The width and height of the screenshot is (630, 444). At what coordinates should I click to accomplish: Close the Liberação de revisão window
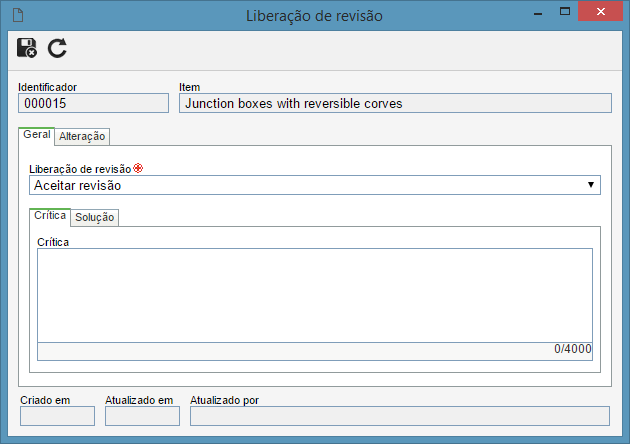pyautogui.click(x=601, y=11)
